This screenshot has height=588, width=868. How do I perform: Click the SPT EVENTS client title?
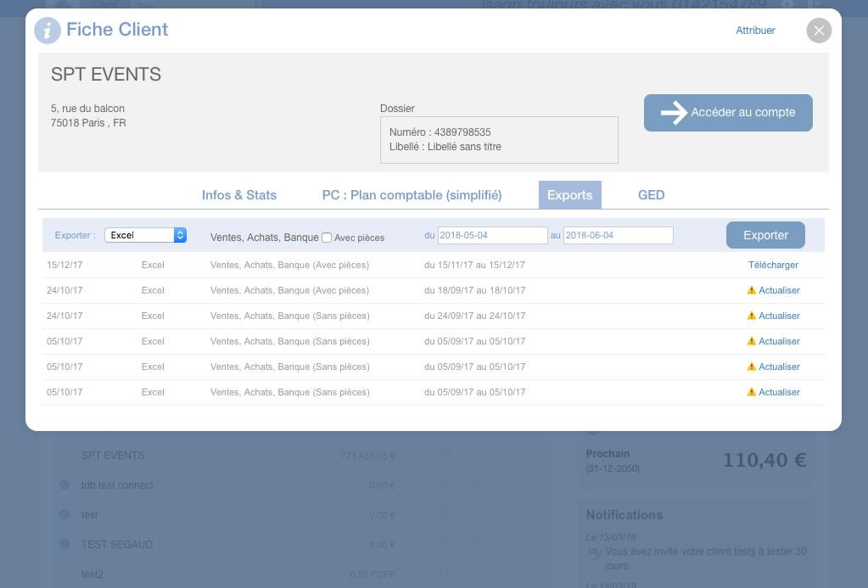[106, 74]
